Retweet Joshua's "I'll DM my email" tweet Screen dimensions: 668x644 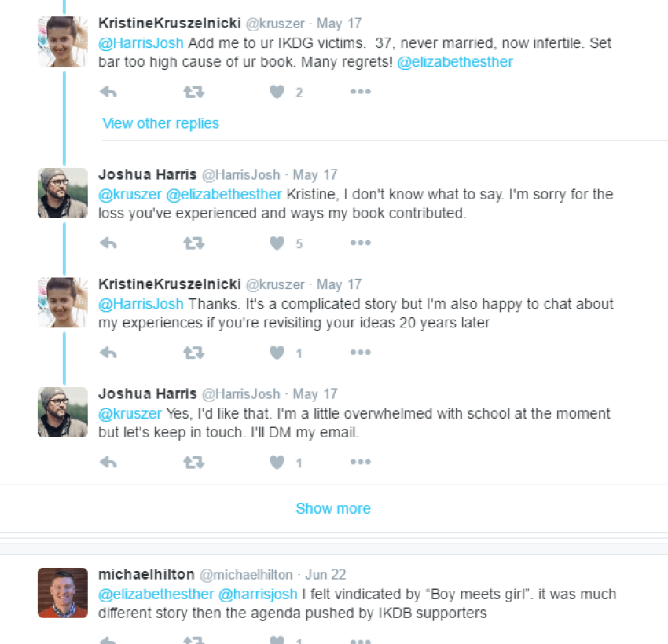click(193, 463)
